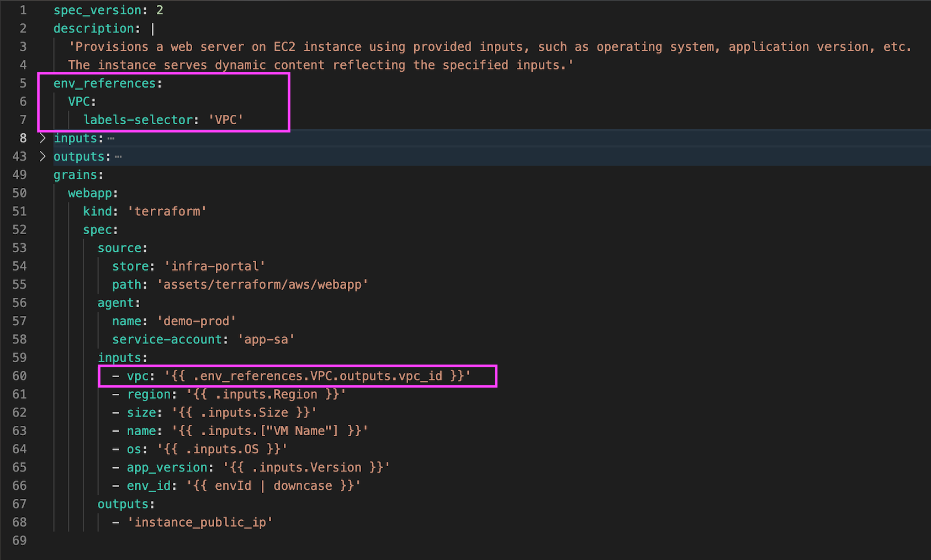
Task: Click the spec_version key on first line
Action: pyautogui.click(x=97, y=10)
